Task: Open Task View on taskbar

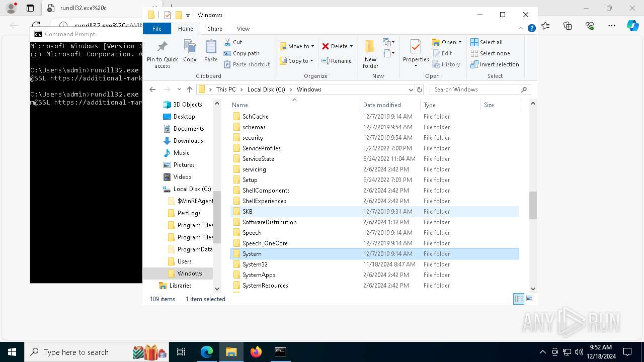Action: point(181,352)
